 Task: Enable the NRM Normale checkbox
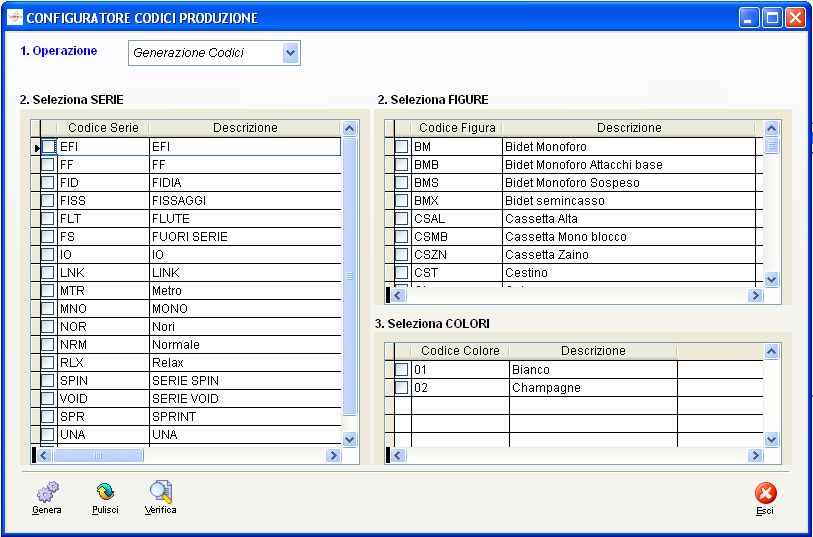(48, 345)
